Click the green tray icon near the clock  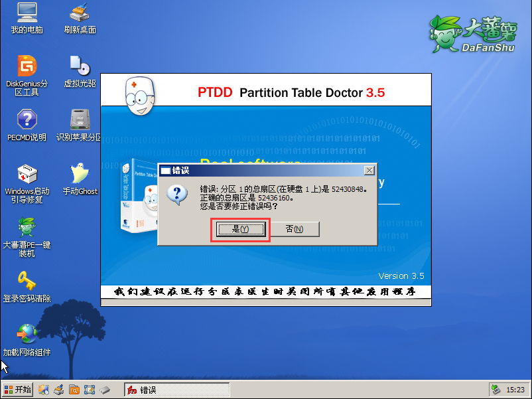point(495,390)
